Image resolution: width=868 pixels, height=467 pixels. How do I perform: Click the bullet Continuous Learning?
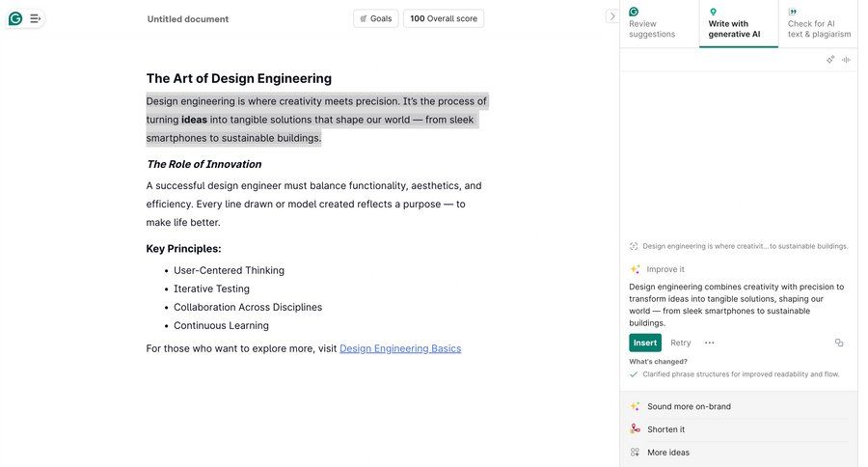coord(221,326)
